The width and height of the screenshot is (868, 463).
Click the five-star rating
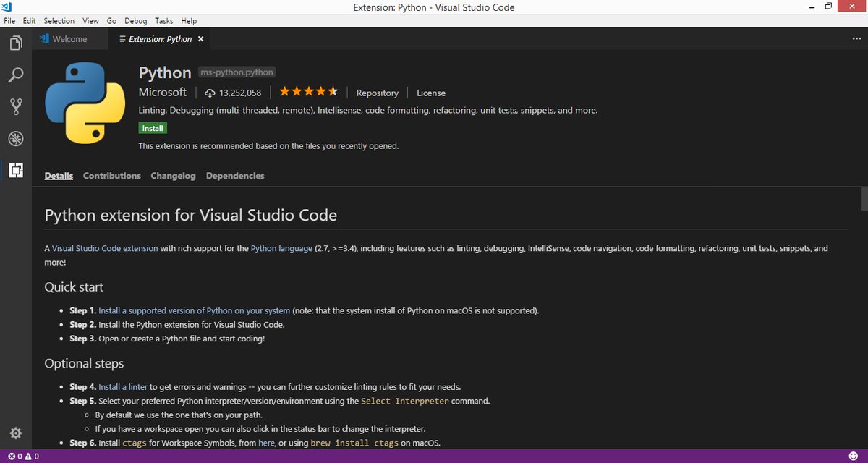tap(308, 92)
